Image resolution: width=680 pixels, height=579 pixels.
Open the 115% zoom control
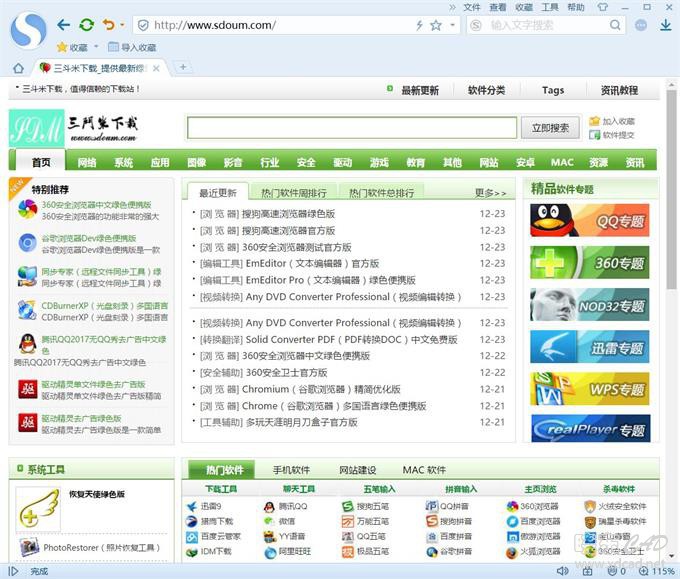point(657,572)
